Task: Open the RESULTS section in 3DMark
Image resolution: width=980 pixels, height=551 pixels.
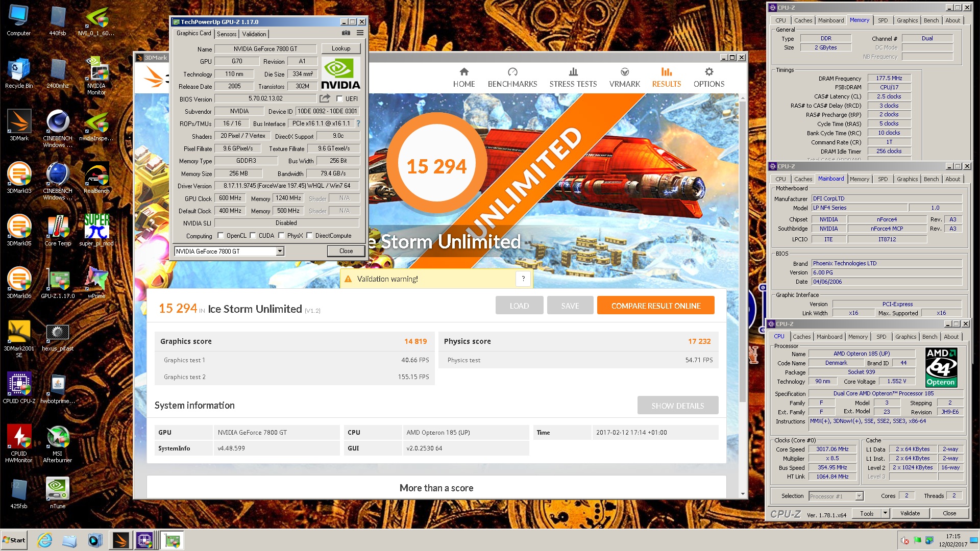Action: (667, 78)
